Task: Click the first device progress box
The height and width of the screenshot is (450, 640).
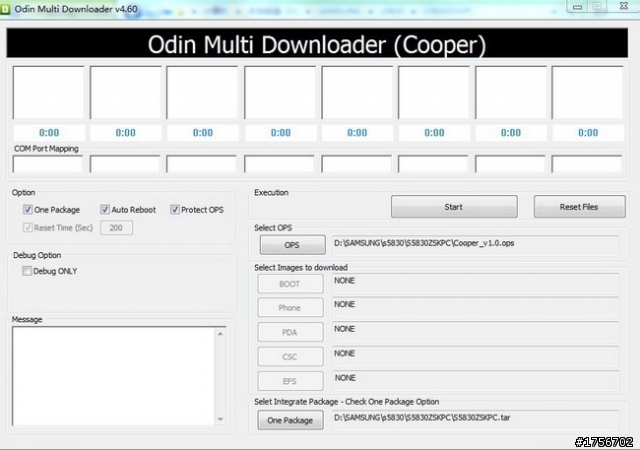Action: [48, 93]
